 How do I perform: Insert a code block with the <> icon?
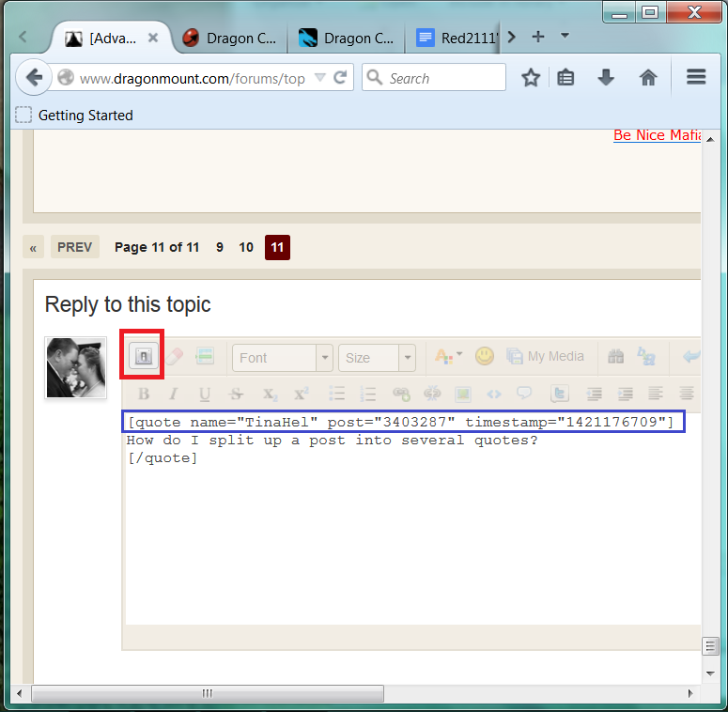pos(493,394)
